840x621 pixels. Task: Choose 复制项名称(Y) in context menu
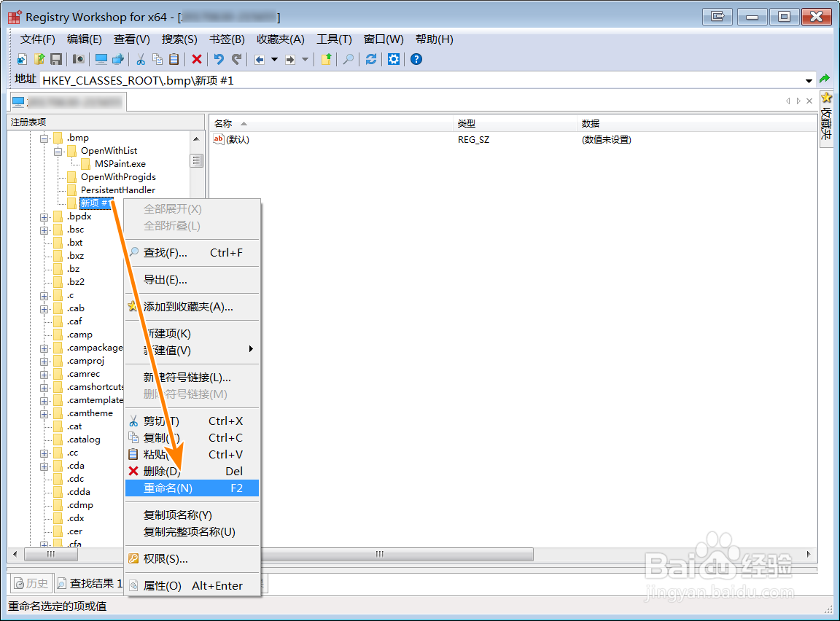[x=192, y=515]
